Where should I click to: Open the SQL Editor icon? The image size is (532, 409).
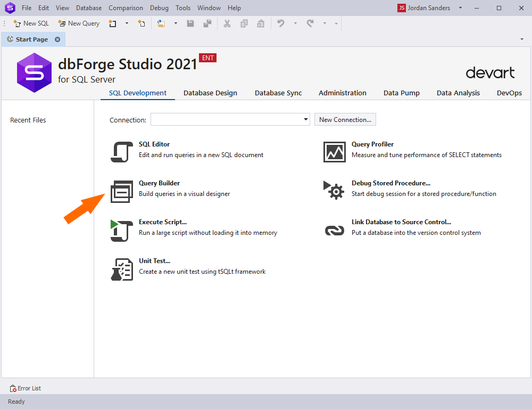121,152
